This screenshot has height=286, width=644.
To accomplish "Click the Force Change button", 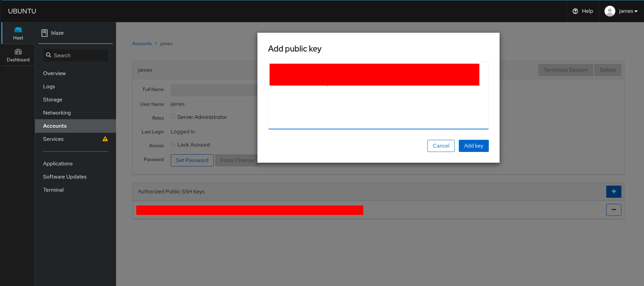I will click(237, 160).
